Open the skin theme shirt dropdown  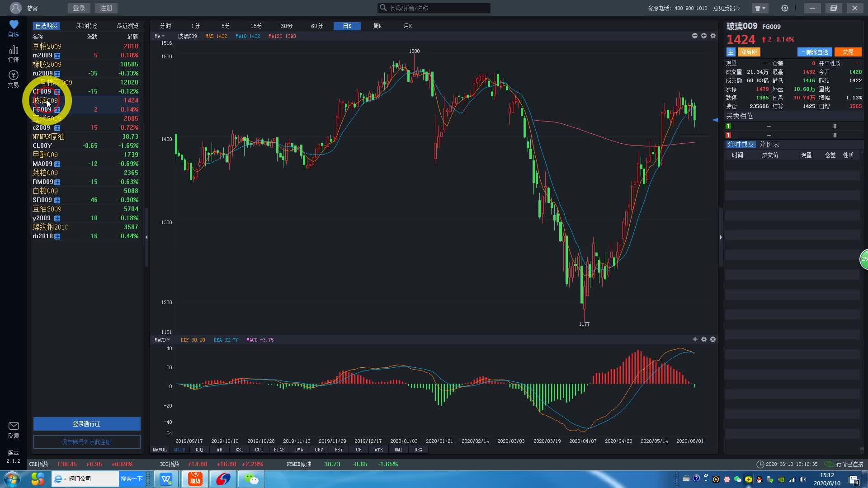[759, 8]
